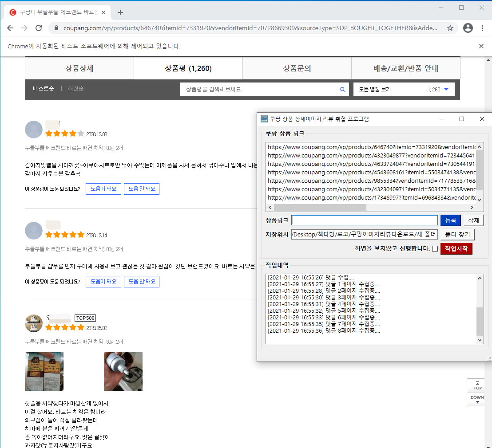This screenshot has width=492, height=448.
Task: Click the lock icon in the address bar
Action: click(56, 28)
